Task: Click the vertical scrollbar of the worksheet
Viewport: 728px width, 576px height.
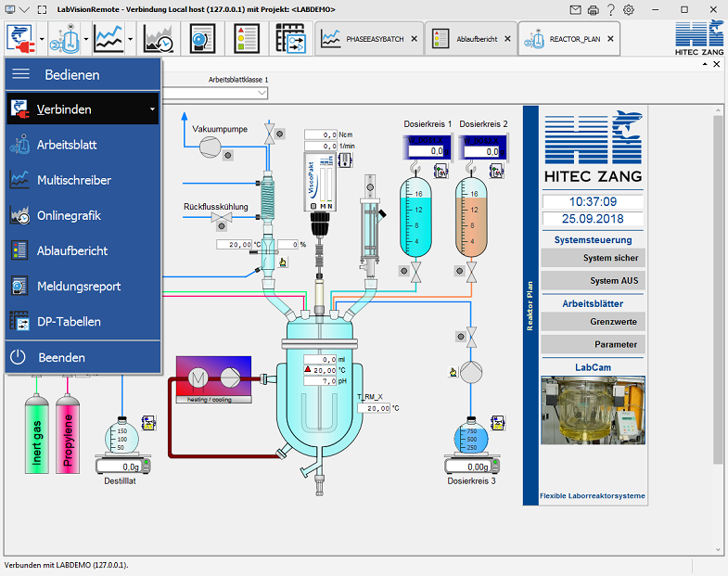Action: pos(718,289)
